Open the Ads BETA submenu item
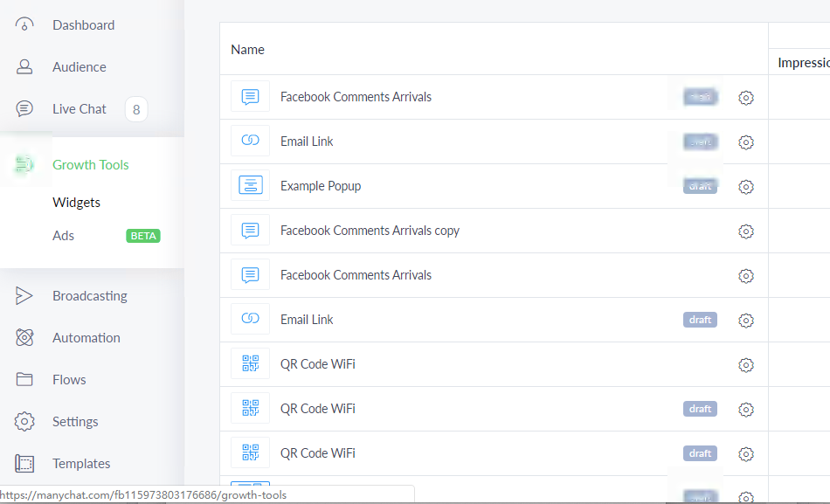830x504 pixels. click(x=64, y=236)
